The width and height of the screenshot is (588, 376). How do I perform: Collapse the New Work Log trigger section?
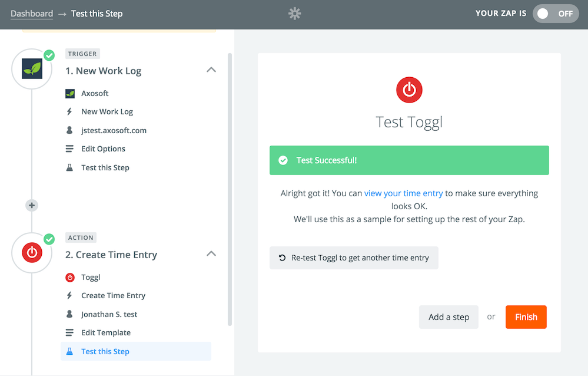pos(211,70)
